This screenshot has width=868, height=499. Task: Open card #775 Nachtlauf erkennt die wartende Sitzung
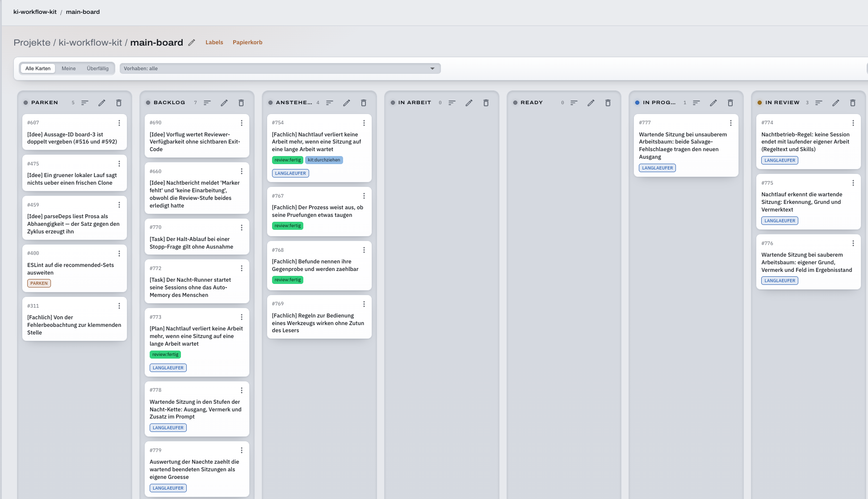pos(809,202)
